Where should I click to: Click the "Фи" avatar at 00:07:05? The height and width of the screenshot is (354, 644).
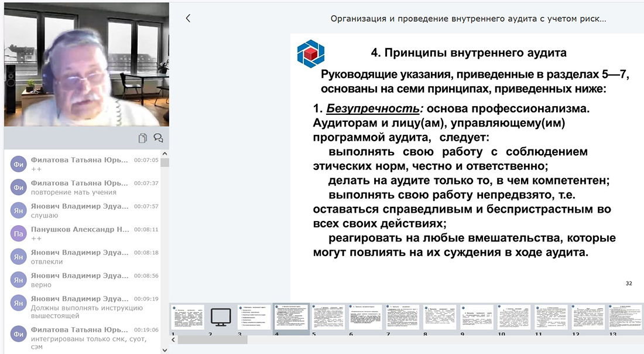pos(18,165)
